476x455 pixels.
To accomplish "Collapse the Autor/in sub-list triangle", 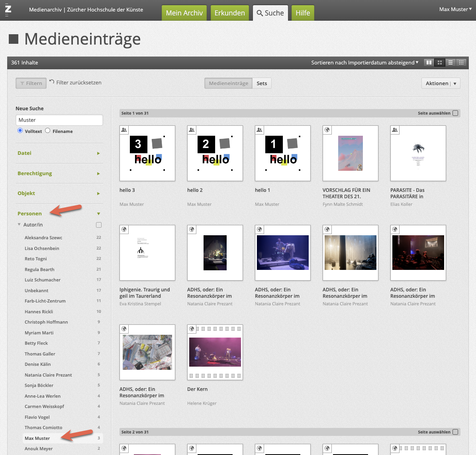I will (x=19, y=225).
